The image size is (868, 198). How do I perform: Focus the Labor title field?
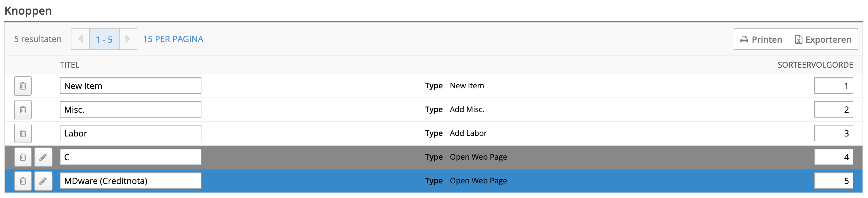[x=130, y=133]
